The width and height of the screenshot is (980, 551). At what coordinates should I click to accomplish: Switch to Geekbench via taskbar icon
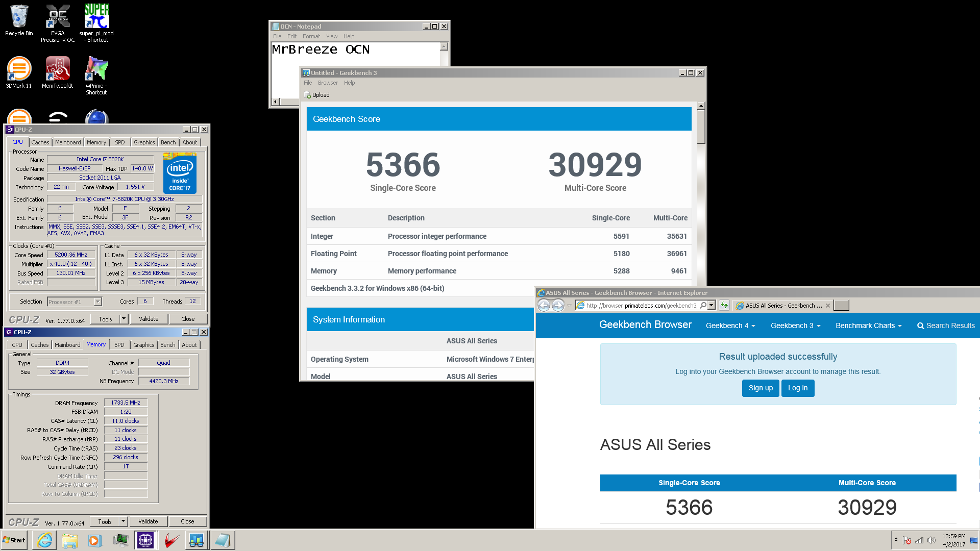pyautogui.click(x=197, y=540)
